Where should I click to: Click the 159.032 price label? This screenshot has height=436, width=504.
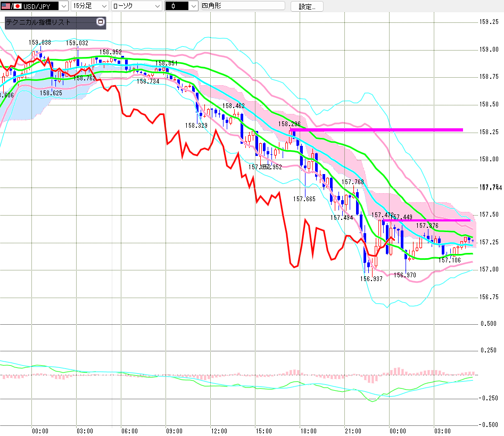tap(77, 43)
